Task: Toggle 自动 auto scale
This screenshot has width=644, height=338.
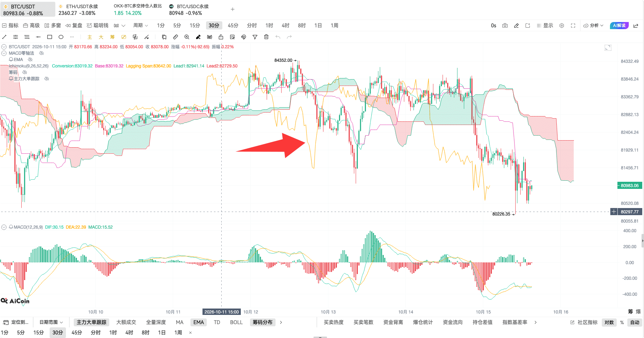Action: click(x=635, y=322)
